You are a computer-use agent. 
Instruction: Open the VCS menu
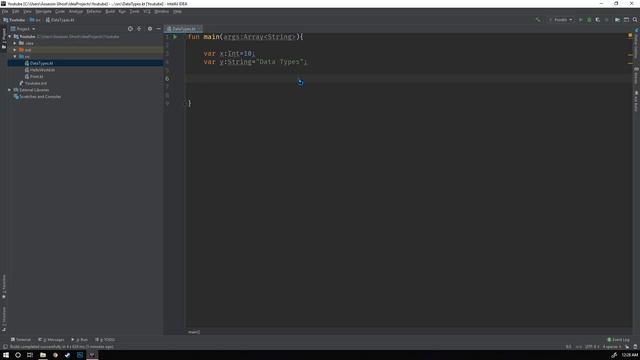coord(147,11)
